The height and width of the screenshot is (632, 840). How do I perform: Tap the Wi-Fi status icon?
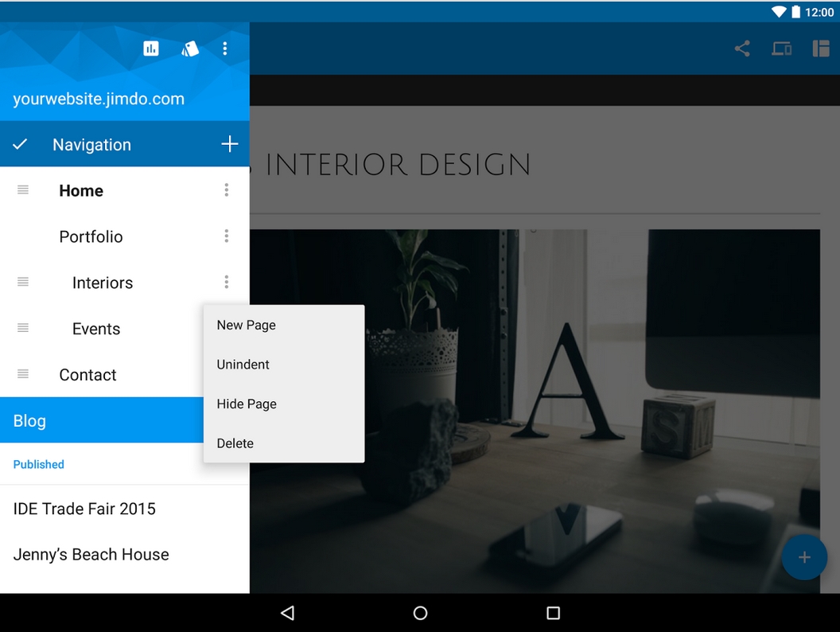[x=779, y=11]
